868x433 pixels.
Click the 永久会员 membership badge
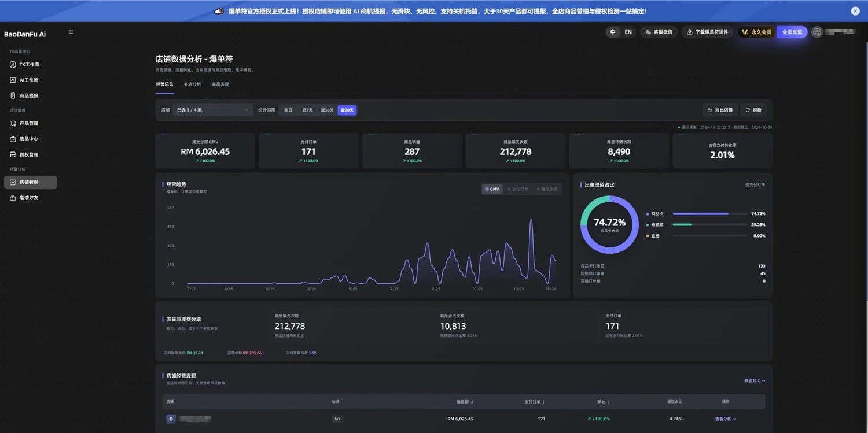pyautogui.click(x=757, y=32)
